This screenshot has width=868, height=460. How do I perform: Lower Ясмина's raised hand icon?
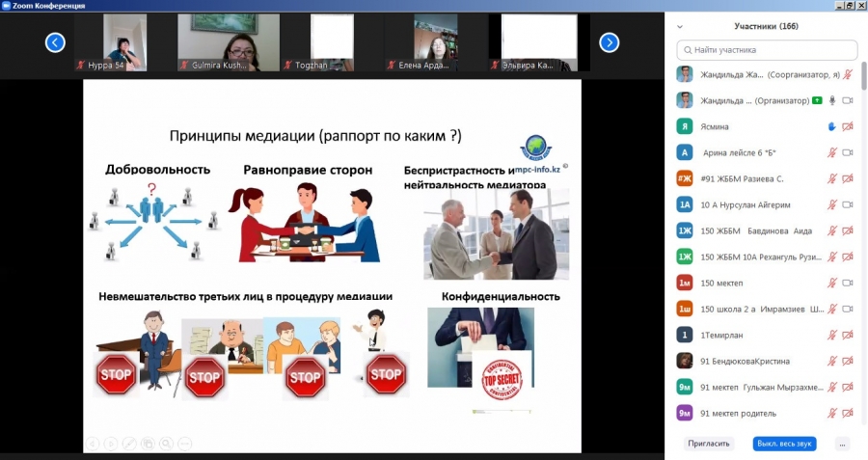[x=832, y=126]
